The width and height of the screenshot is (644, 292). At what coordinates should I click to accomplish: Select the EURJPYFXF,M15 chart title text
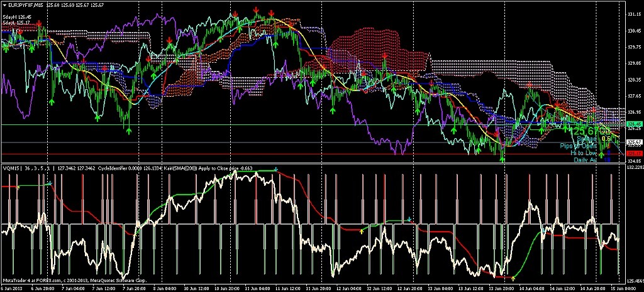click(26, 5)
